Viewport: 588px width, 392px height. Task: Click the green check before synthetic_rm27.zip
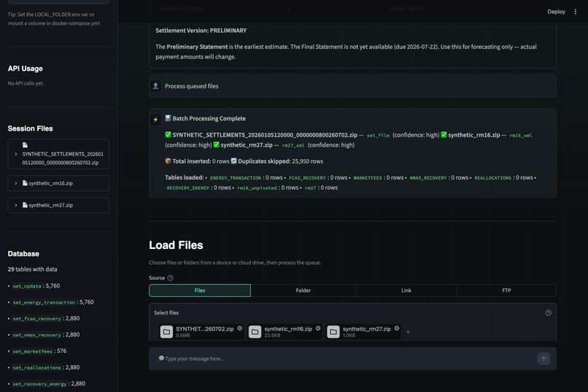coord(217,145)
